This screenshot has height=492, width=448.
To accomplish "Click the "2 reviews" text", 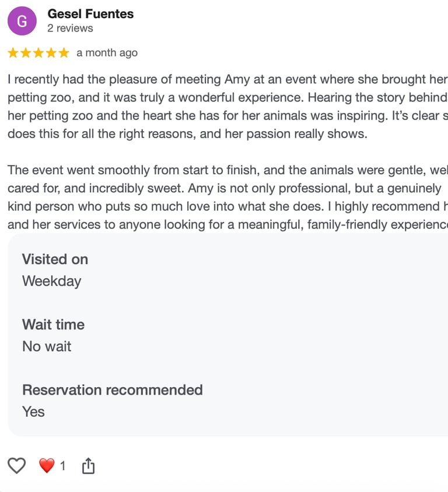I will click(x=70, y=28).
